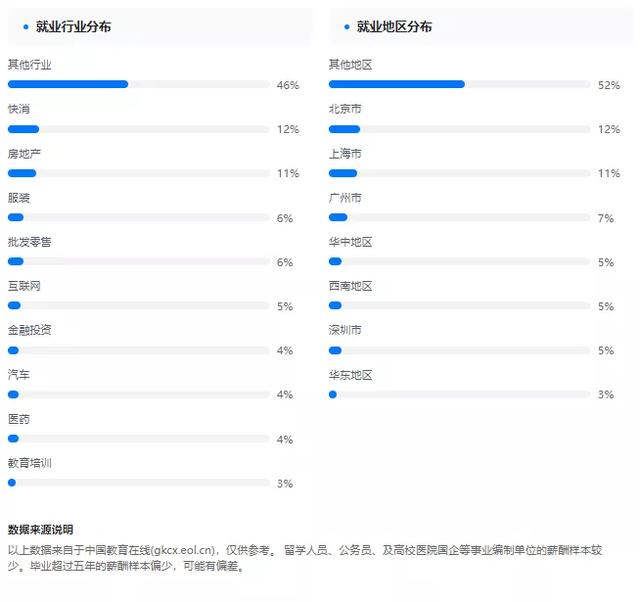
Task: Select the 广州市 region label
Action: (x=345, y=198)
